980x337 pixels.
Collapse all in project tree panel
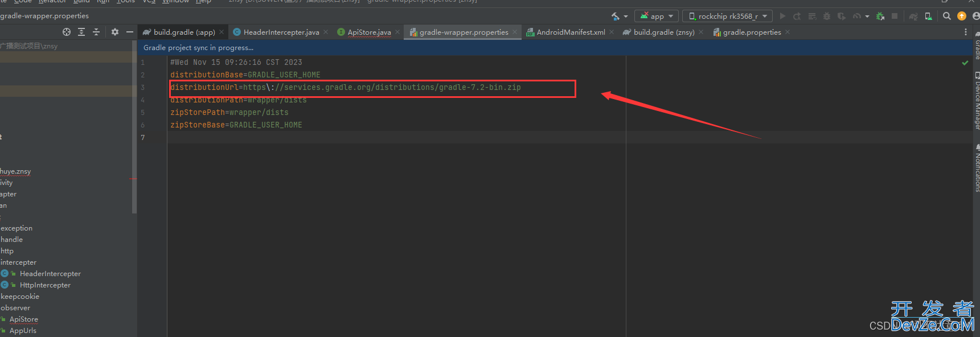pos(96,32)
